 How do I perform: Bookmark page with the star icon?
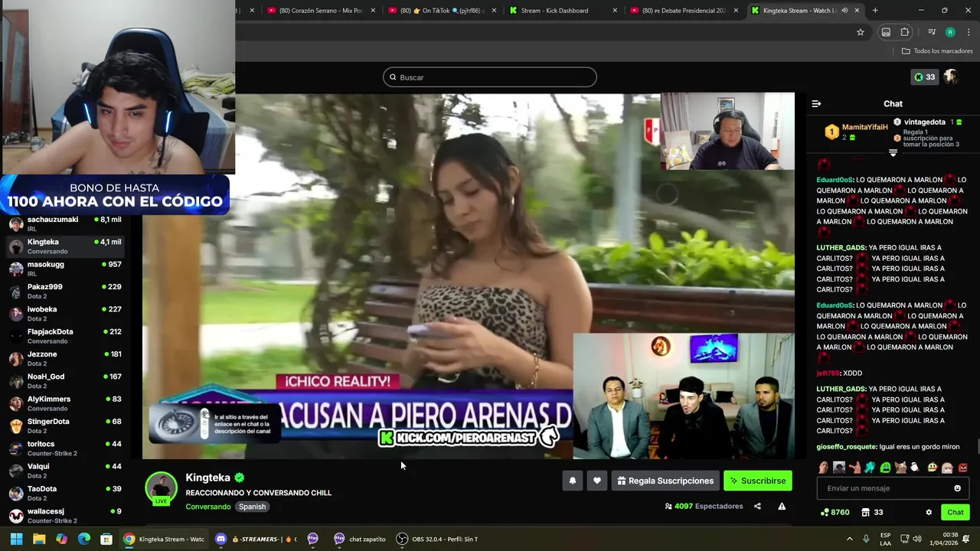pyautogui.click(x=861, y=32)
